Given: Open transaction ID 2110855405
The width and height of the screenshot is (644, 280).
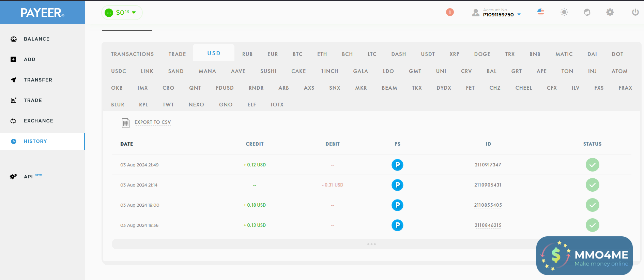Looking at the screenshot, I should (488, 205).
